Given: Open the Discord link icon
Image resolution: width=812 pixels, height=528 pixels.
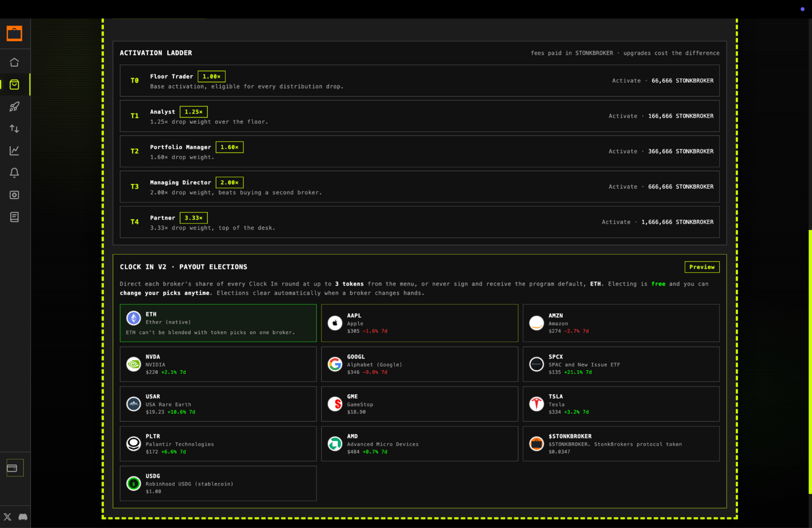Looking at the screenshot, I should pyautogui.click(x=23, y=517).
